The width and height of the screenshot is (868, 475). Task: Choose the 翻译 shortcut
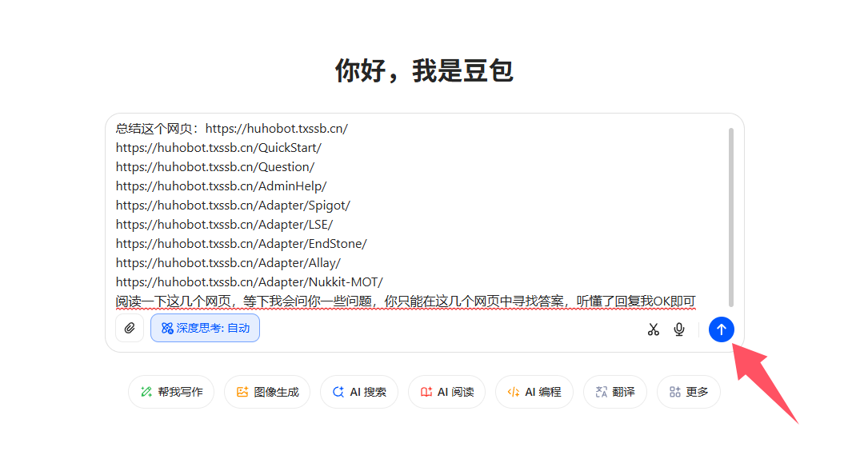pyautogui.click(x=615, y=392)
